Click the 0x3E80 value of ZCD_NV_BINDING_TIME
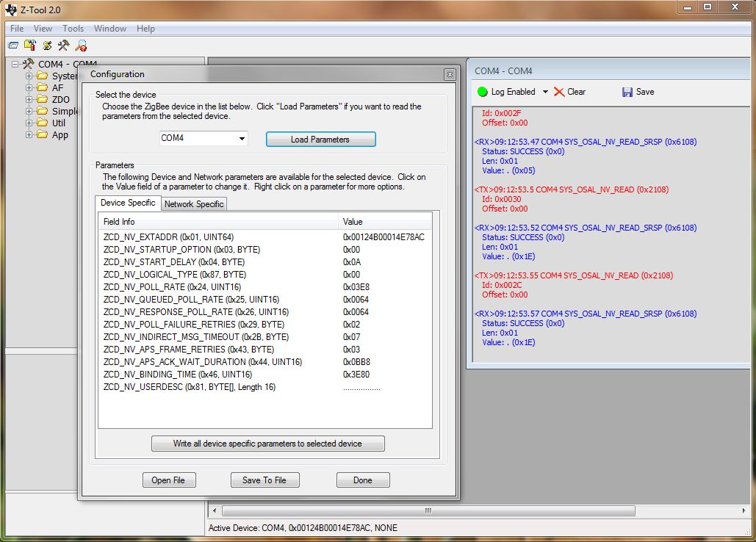The image size is (756, 542). click(x=356, y=375)
